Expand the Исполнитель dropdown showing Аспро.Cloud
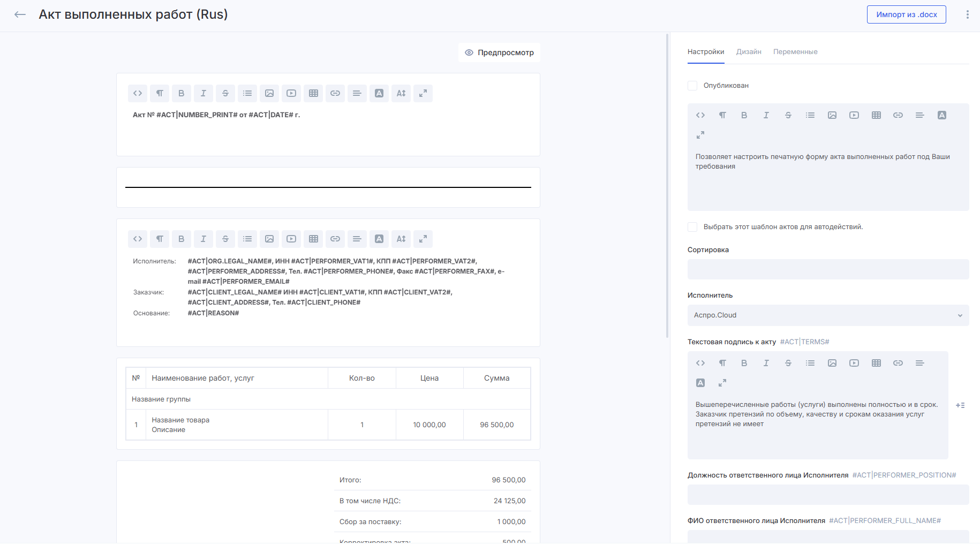 (828, 315)
